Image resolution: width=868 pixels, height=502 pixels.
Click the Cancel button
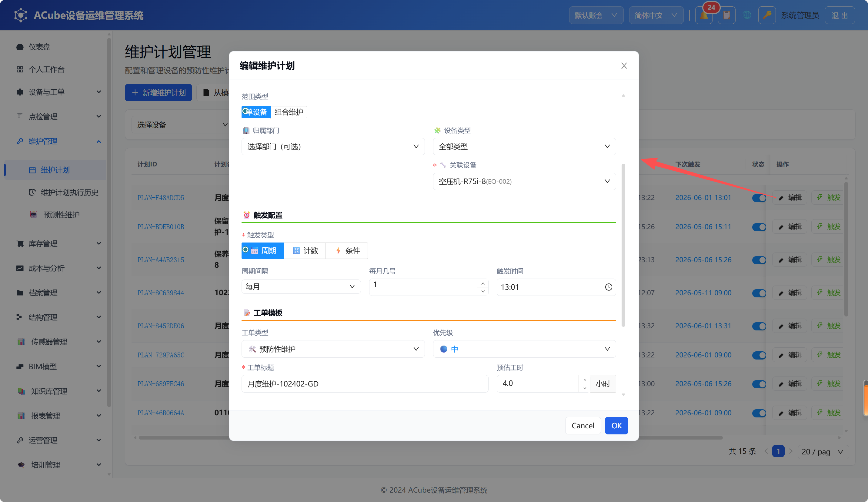click(x=583, y=426)
